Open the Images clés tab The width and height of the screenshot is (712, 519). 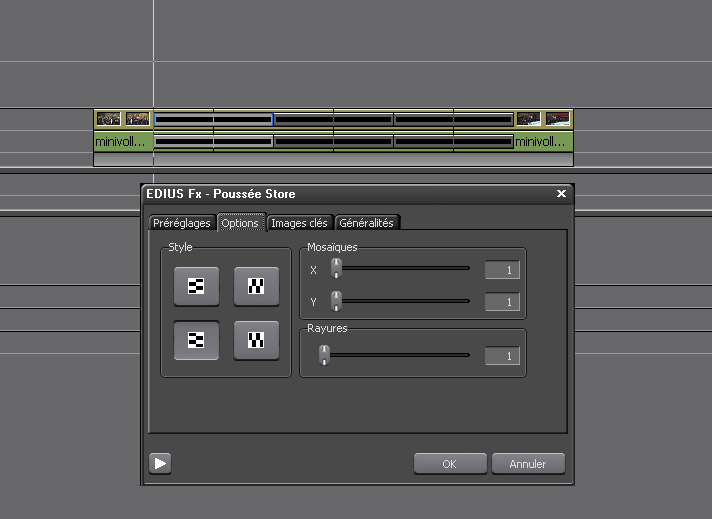coord(300,223)
